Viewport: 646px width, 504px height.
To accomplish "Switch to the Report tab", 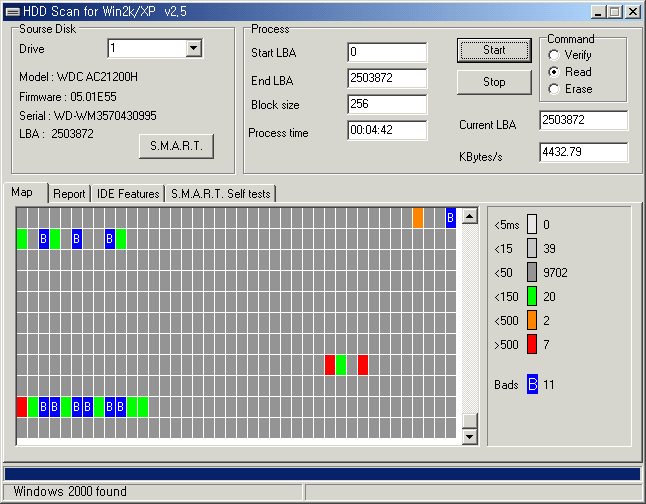I will (x=69, y=194).
